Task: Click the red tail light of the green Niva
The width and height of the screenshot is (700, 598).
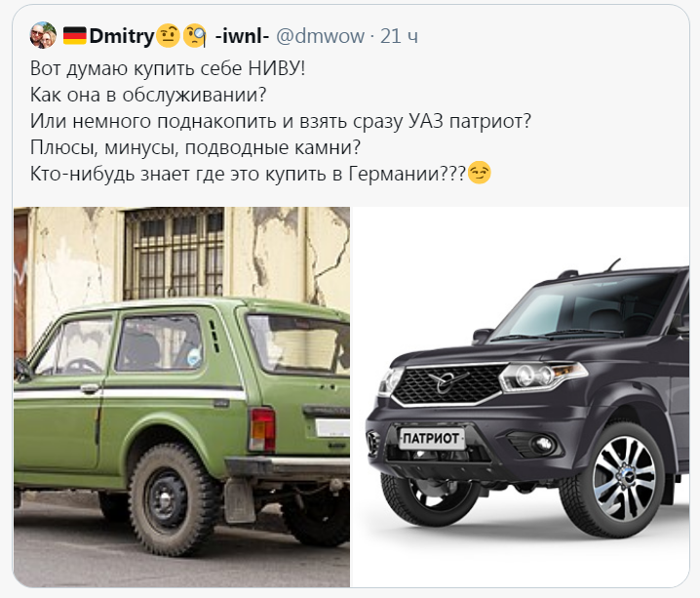Action: tap(262, 429)
